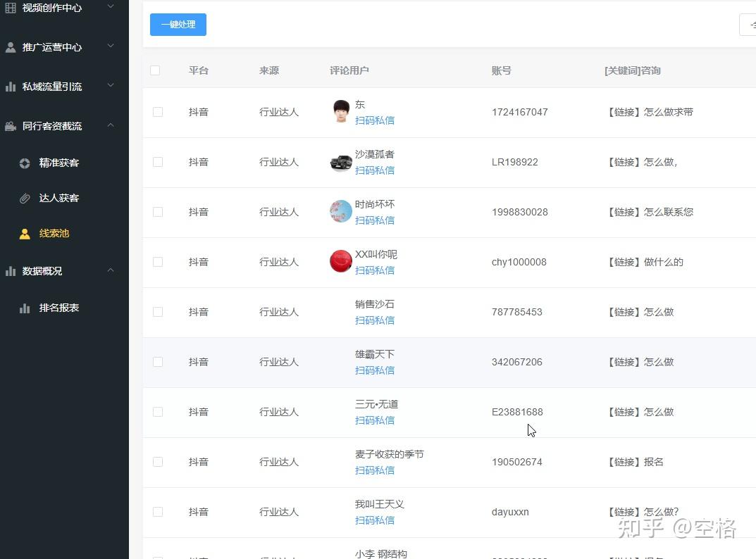Check the row for account 1724167047

coord(158,112)
